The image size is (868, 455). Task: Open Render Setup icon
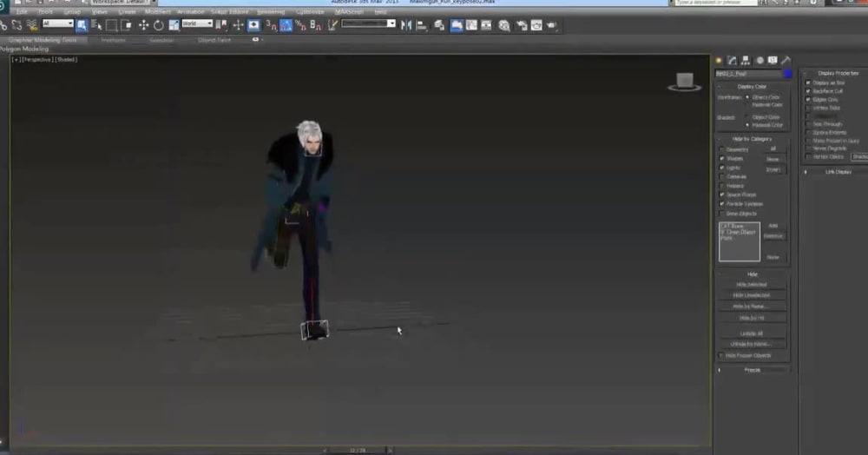[522, 25]
